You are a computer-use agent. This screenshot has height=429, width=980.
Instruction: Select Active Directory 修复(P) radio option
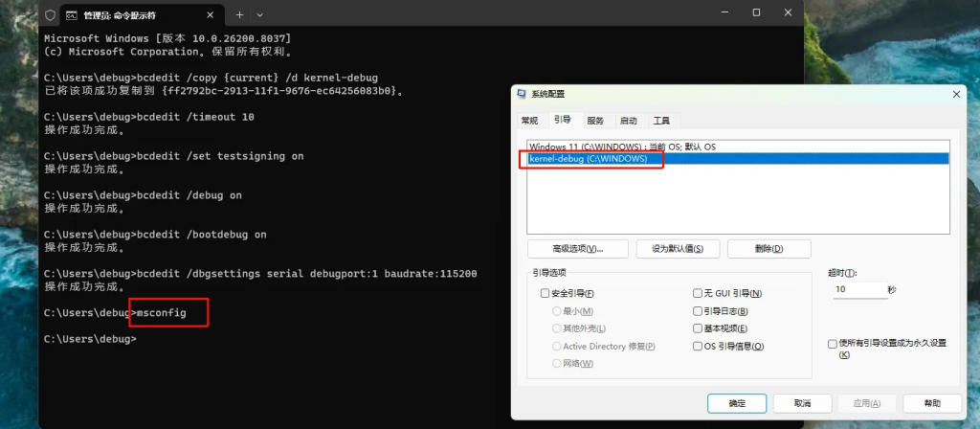tap(556, 346)
